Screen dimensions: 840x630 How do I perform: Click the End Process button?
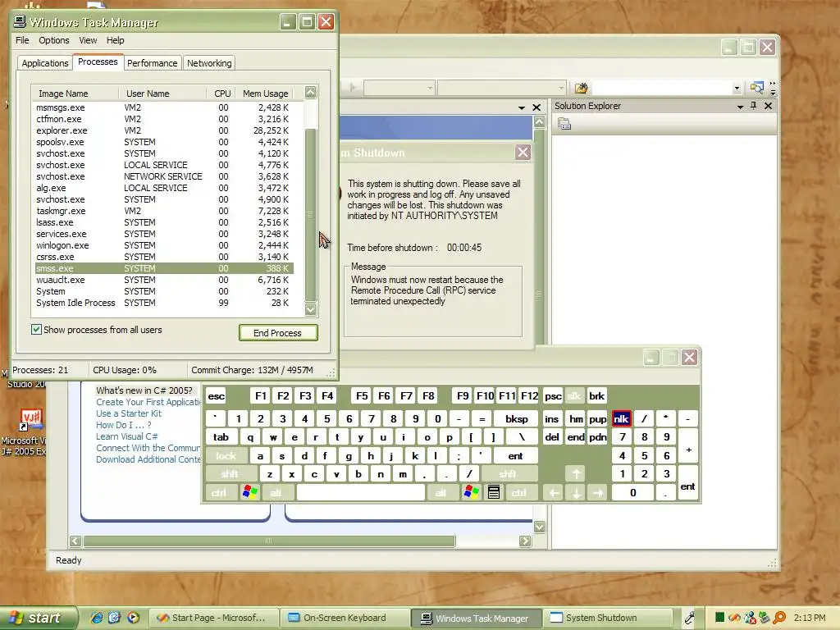point(278,333)
